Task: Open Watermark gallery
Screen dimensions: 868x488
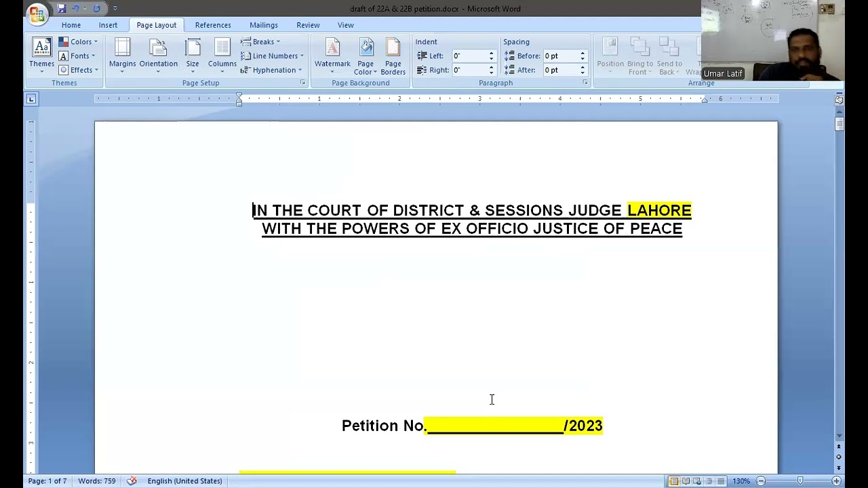Action: point(332,56)
